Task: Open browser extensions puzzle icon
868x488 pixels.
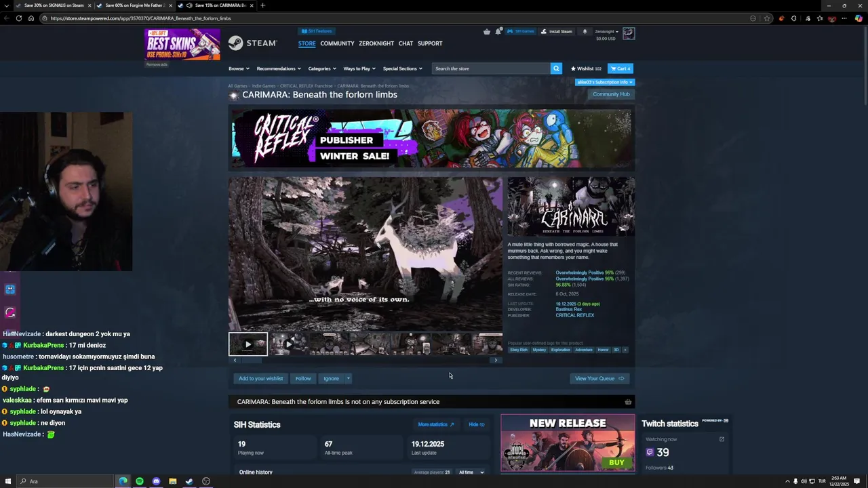Action: [794, 18]
